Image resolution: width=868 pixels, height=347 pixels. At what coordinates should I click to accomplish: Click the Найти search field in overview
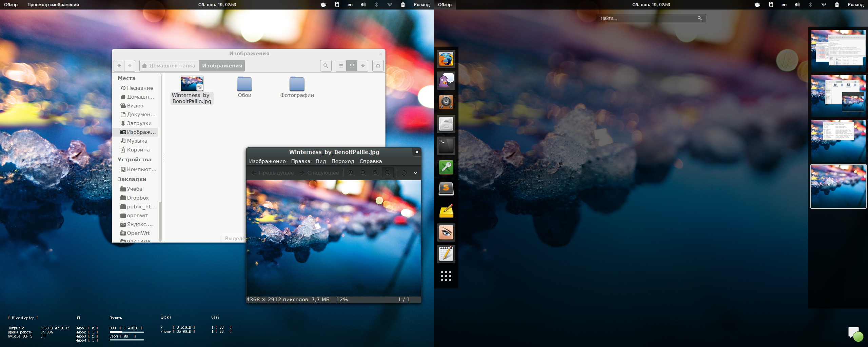(x=651, y=18)
